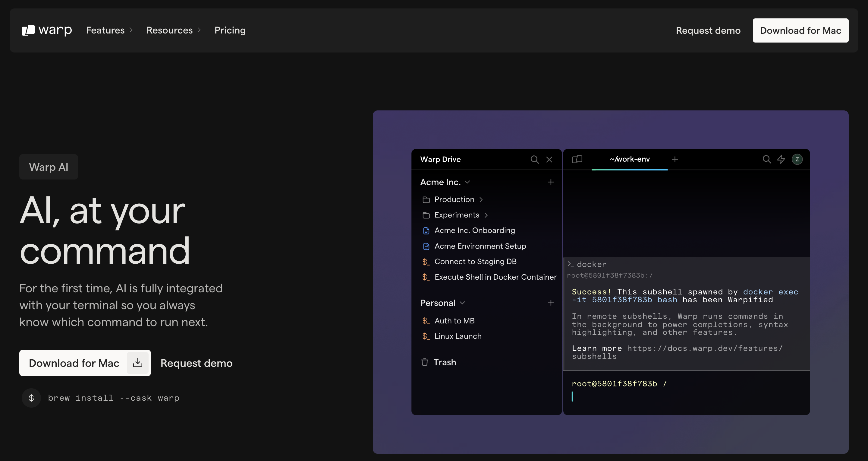
Task: Open Pricing page in navbar
Action: tap(230, 30)
